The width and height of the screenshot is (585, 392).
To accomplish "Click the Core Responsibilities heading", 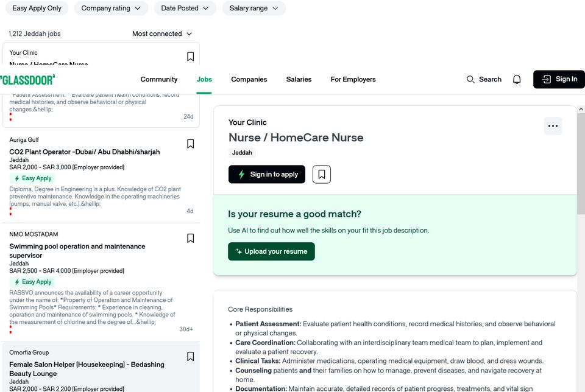I will click(260, 309).
